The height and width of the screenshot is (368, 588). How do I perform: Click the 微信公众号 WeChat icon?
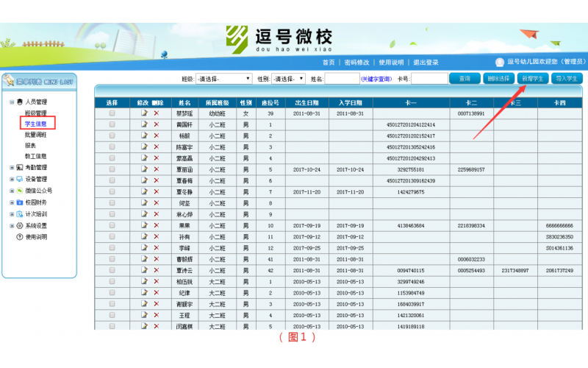pos(20,191)
